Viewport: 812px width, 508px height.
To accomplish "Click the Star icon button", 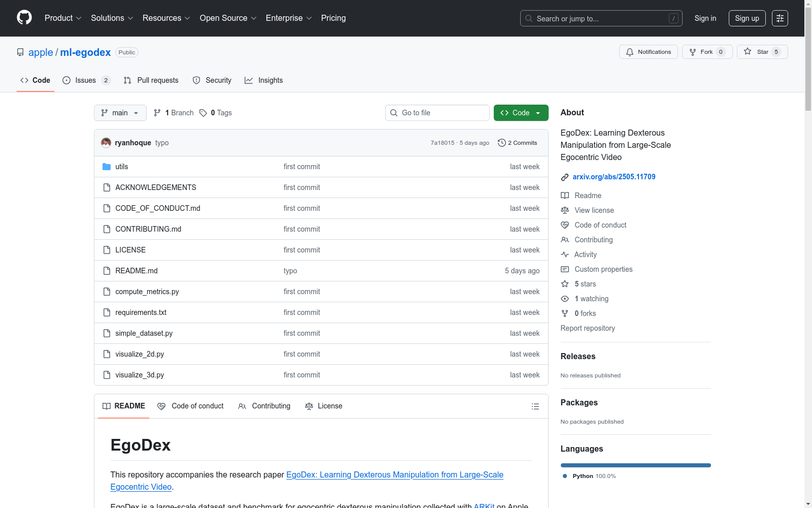I will [748, 52].
